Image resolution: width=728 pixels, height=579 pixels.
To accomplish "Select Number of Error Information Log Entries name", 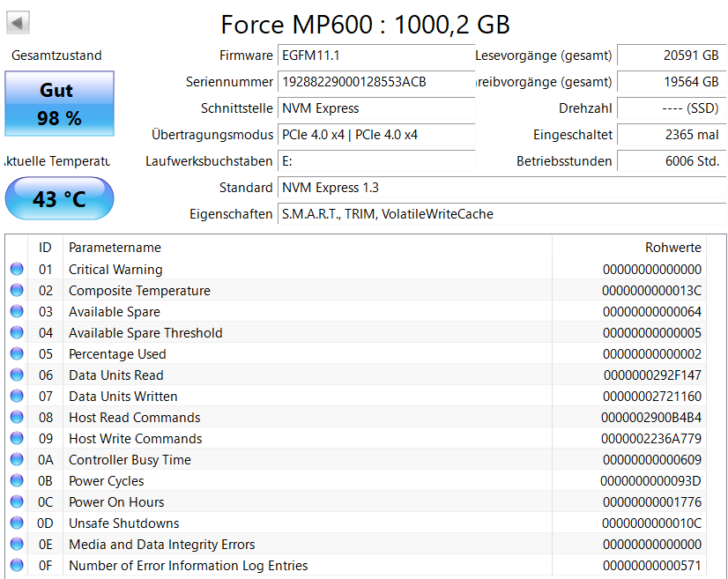I will pyautogui.click(x=188, y=566).
